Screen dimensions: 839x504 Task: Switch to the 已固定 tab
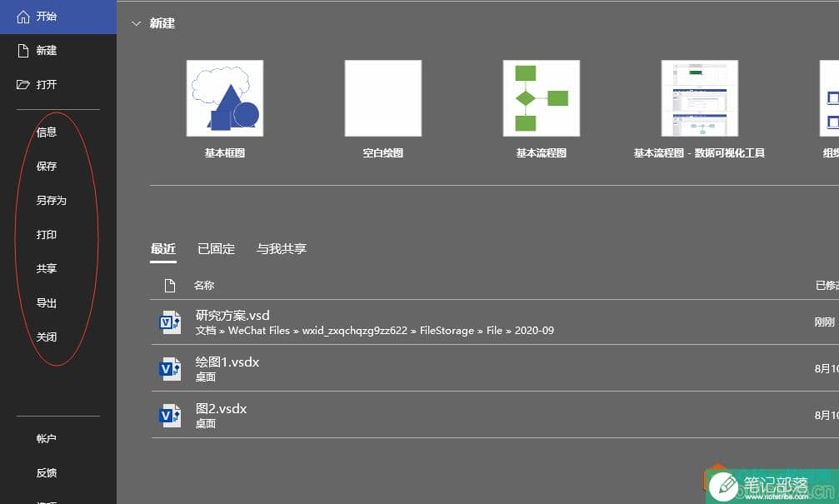tap(216, 249)
